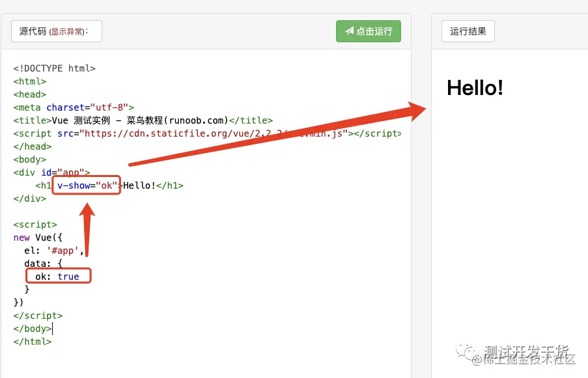Click the </html> closing tag line
Image resolution: width=588 pixels, height=378 pixels.
(x=33, y=342)
